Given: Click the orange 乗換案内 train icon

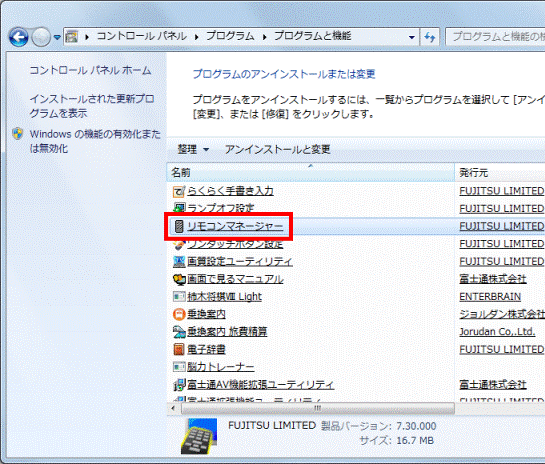Looking at the screenshot, I should [x=179, y=314].
